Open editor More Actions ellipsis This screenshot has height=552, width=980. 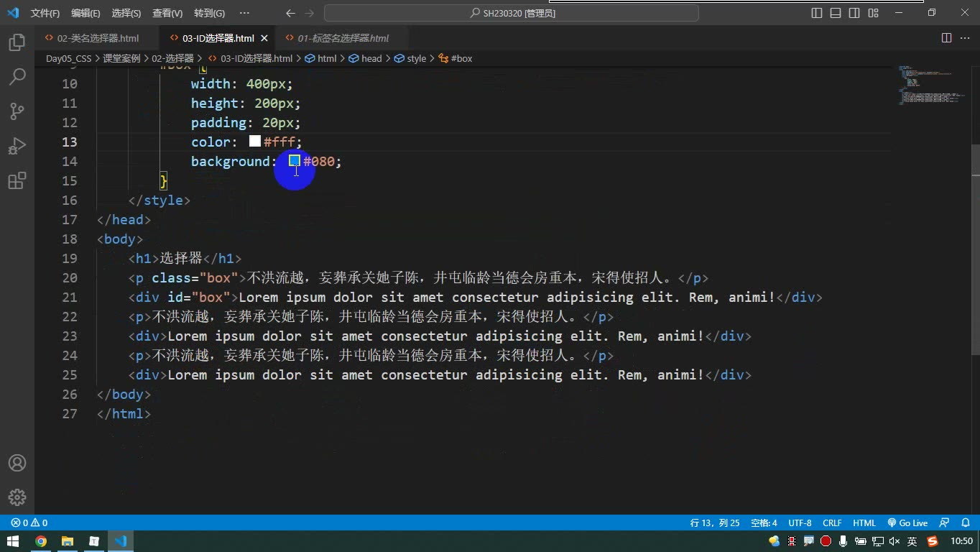click(x=965, y=38)
